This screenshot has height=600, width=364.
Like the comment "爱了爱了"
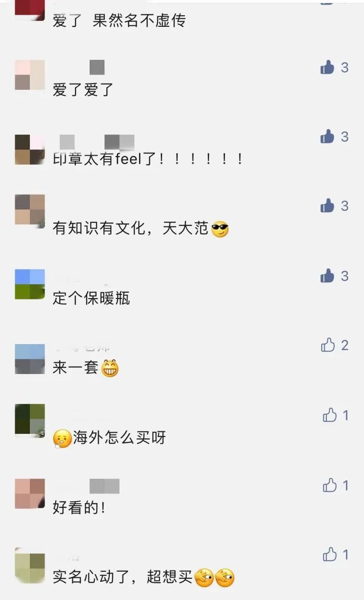(x=327, y=67)
